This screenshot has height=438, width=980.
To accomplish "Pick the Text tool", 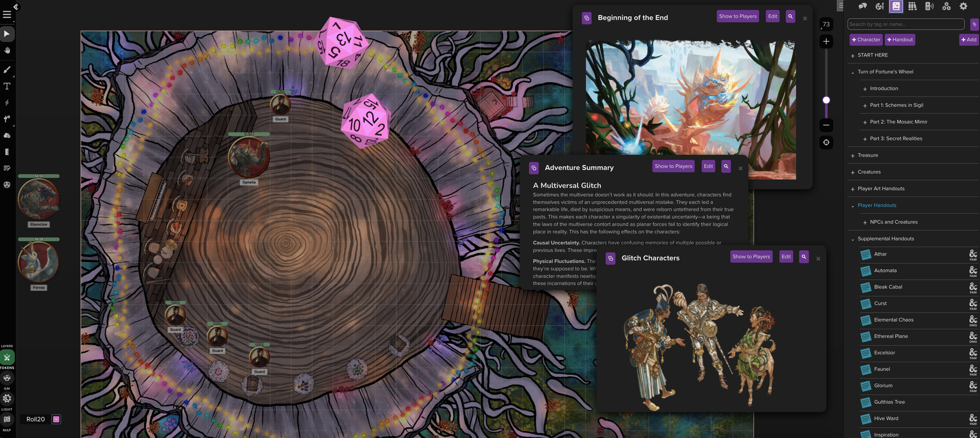I will pyautogui.click(x=7, y=86).
